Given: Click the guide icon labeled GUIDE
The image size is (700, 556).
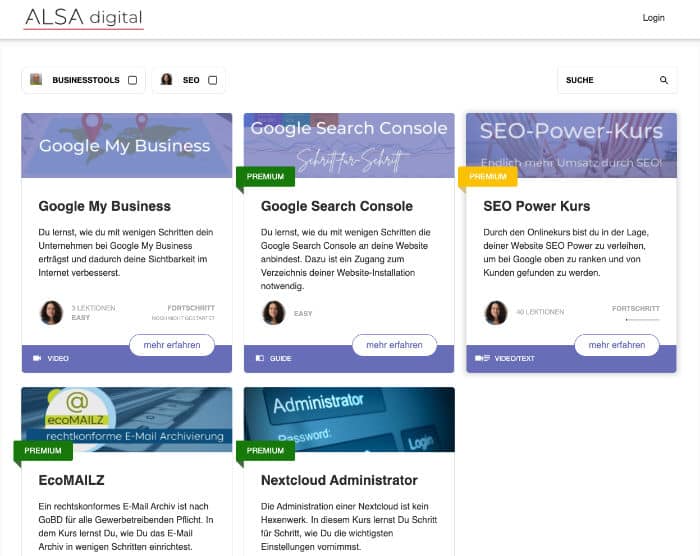Looking at the screenshot, I should pyautogui.click(x=260, y=358).
